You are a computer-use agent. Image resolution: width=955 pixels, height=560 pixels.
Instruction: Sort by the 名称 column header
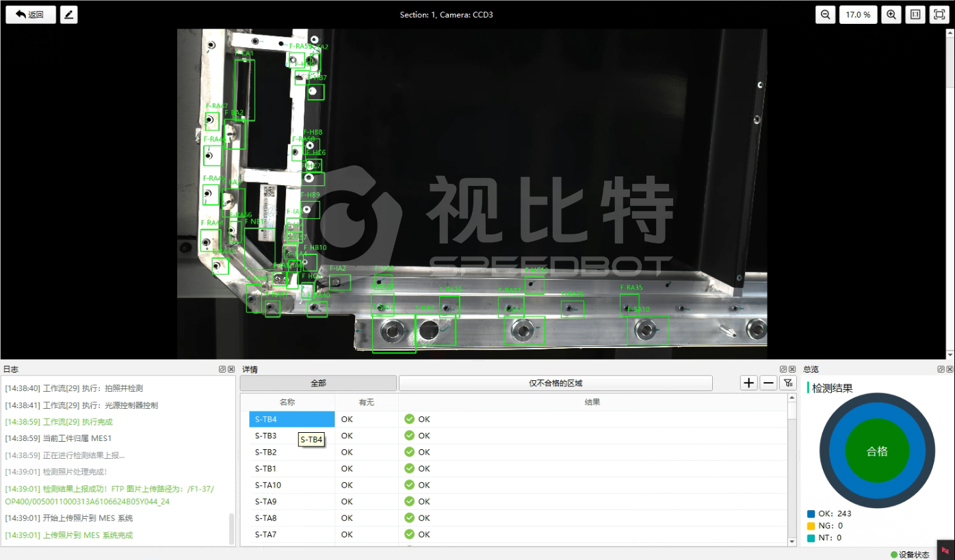(287, 402)
